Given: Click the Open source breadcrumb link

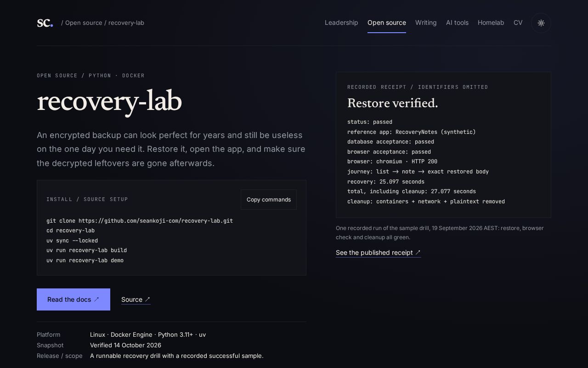Looking at the screenshot, I should (84, 23).
